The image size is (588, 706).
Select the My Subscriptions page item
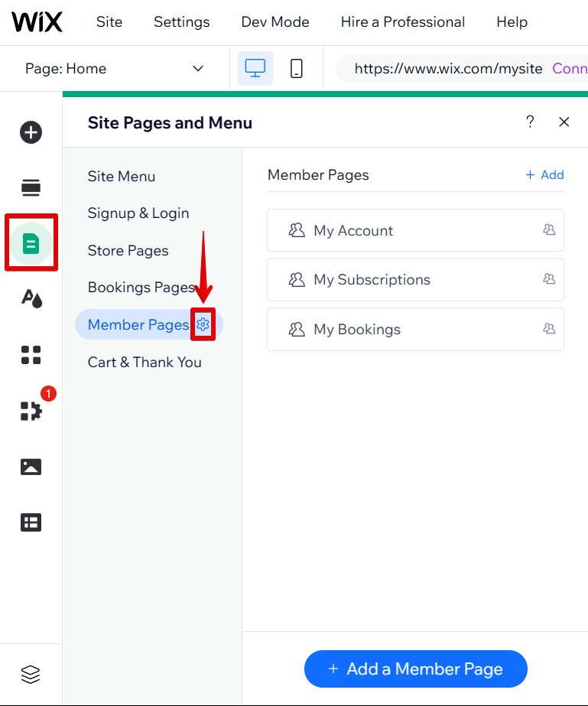point(415,280)
